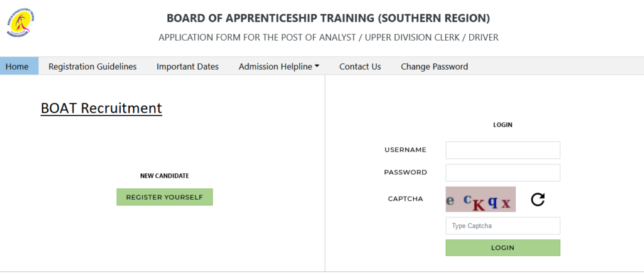The height and width of the screenshot is (275, 644).
Task: Click the captcha image showing ecKqx
Action: 480,199
